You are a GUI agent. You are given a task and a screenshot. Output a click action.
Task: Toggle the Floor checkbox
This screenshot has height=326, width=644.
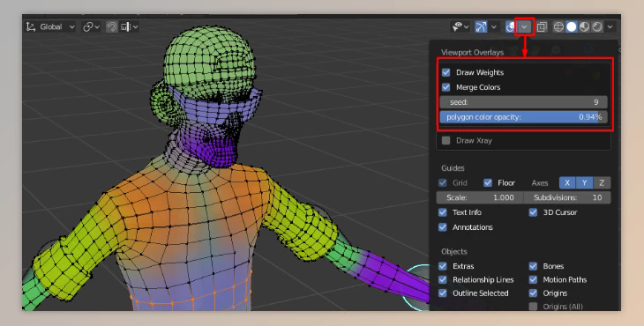488,183
